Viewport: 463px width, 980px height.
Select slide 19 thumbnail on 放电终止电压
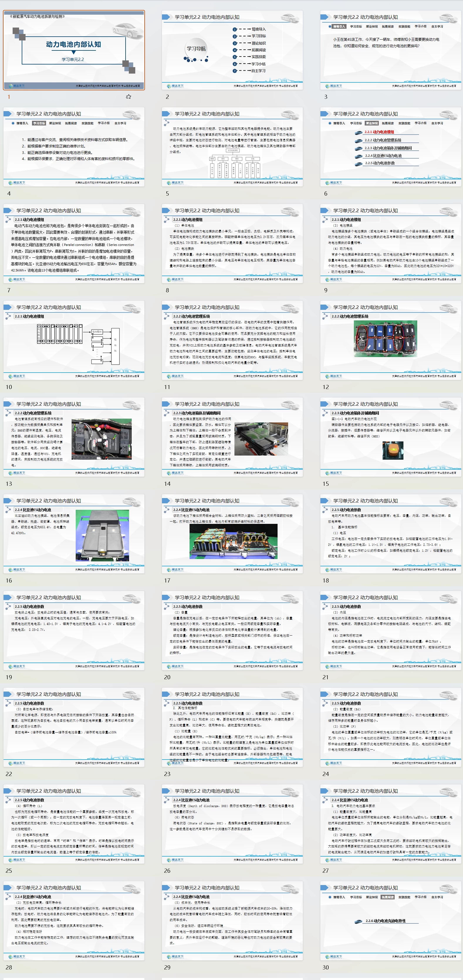coord(74,630)
